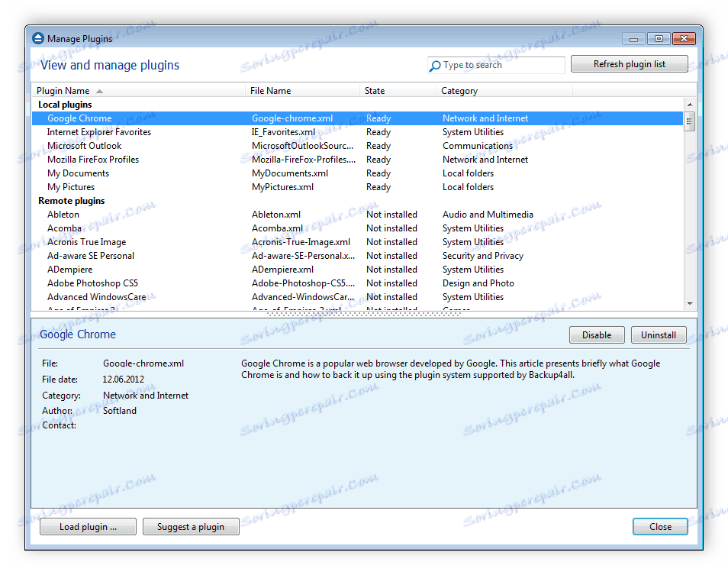Click ADempiere.xml file name cell
This screenshot has width=728, height=575.
coord(282,270)
